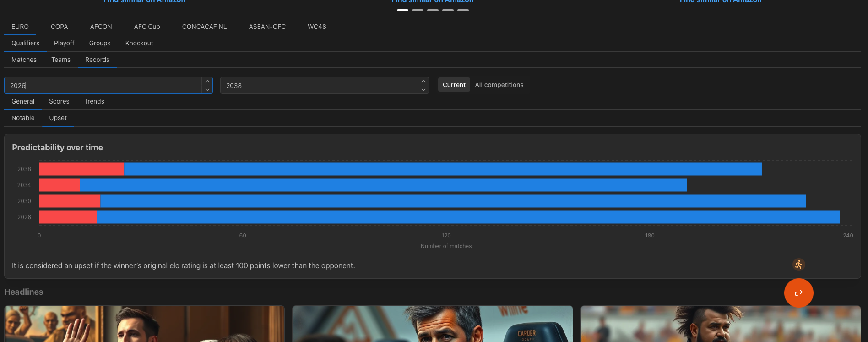Switch to the General tab

23,101
